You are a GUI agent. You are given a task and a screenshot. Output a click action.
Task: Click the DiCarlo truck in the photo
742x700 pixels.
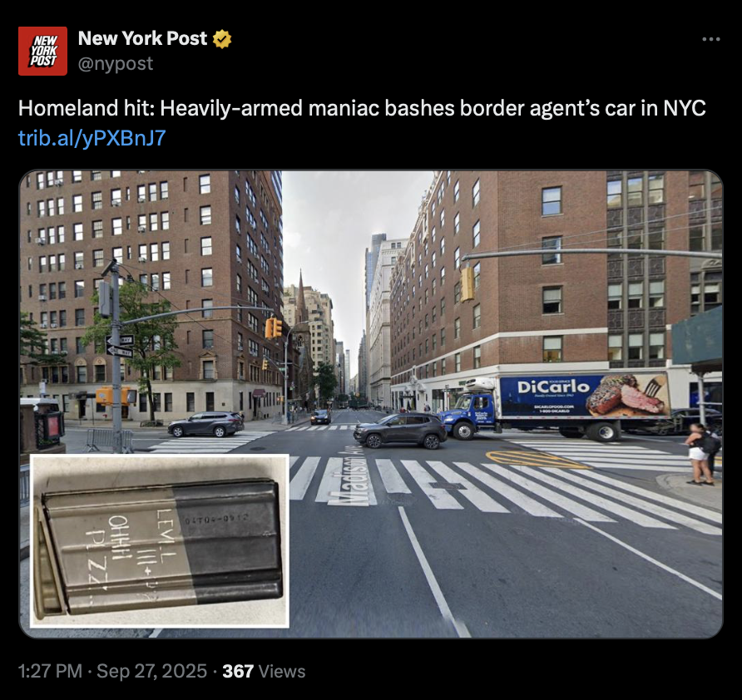[556, 406]
